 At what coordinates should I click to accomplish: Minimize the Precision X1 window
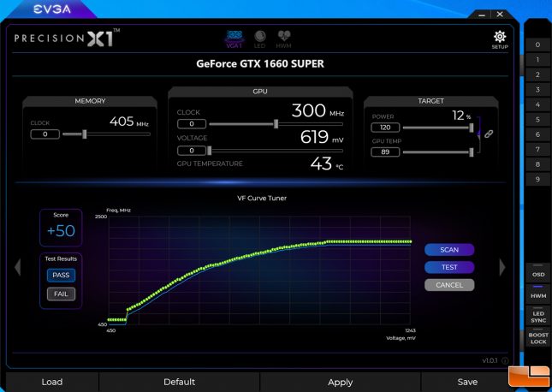pos(482,15)
